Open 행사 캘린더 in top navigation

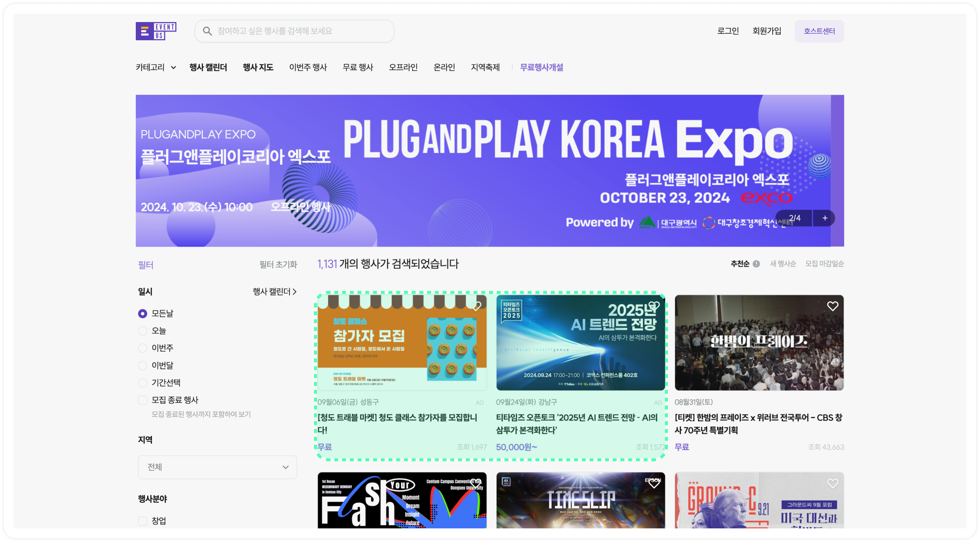click(208, 67)
